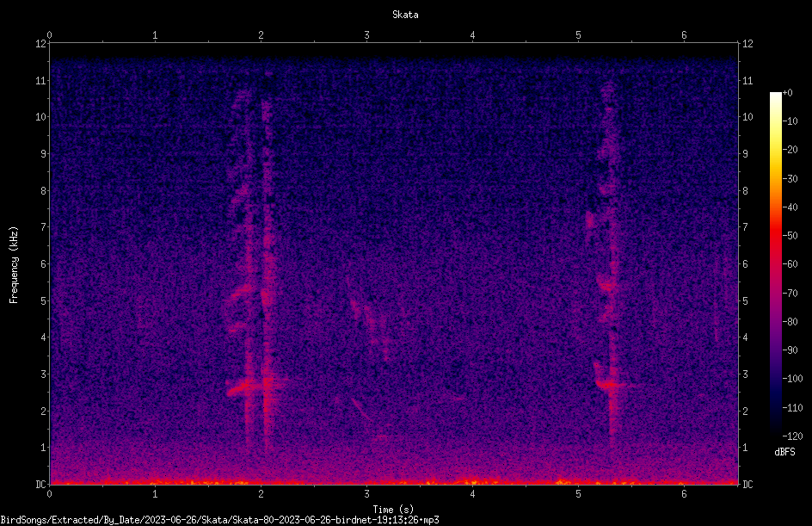Click the '3' tick on the bottom time axis
Viewport: 812px width, 526px height.
coord(366,494)
